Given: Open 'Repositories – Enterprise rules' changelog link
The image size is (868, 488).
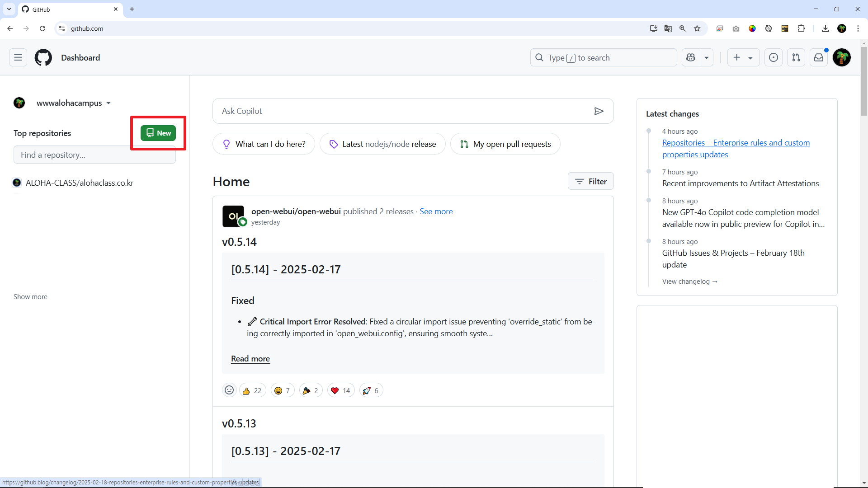Looking at the screenshot, I should click(x=736, y=149).
